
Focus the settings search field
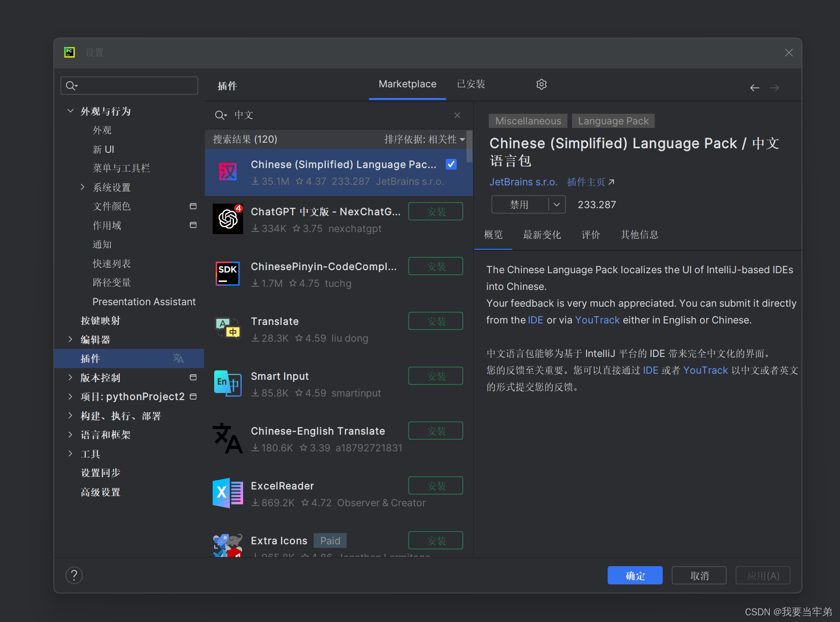point(129,86)
